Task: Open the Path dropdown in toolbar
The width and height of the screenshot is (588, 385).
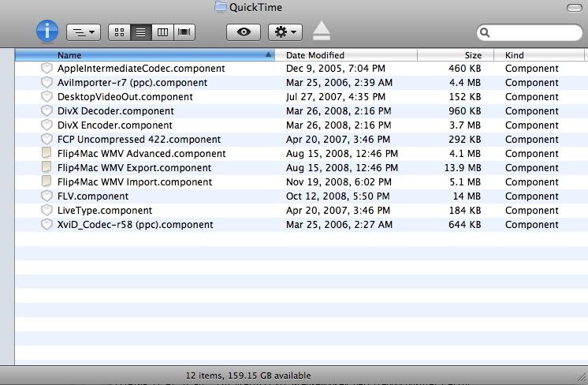Action: [84, 32]
